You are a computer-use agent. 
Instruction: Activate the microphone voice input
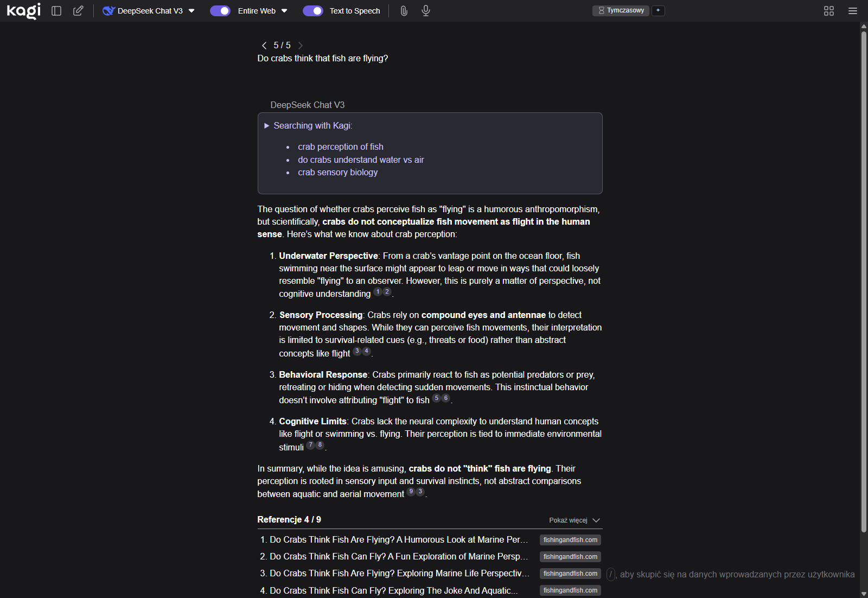(426, 11)
